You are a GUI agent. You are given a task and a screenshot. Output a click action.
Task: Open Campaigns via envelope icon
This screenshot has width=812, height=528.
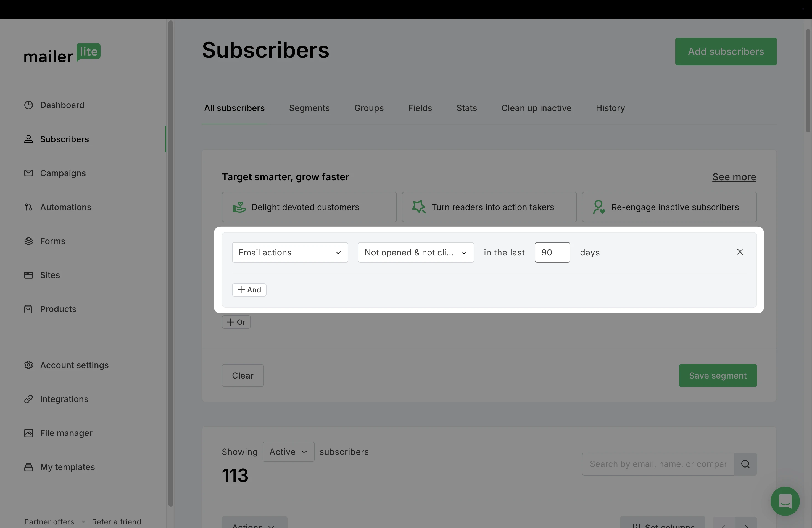(29, 173)
